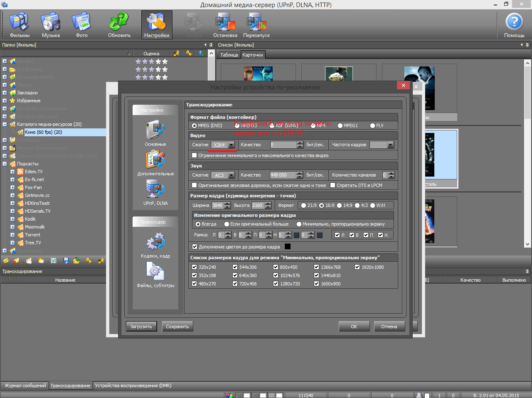Screen dimensions: 532x398
Task: Click the black padding color swatch
Action: pos(288,247)
